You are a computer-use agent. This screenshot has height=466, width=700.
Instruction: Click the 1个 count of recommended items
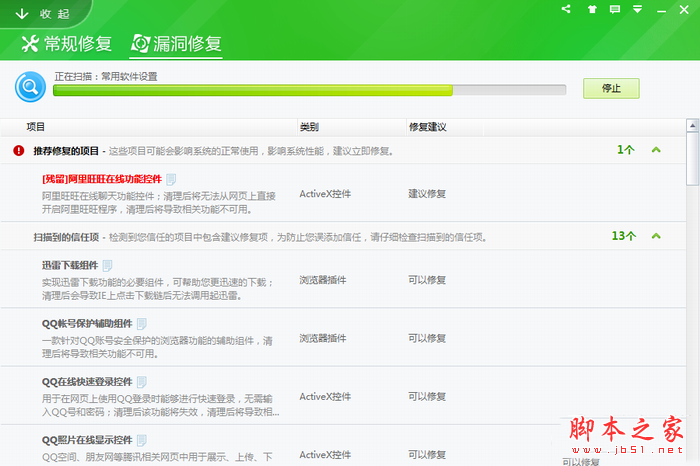(625, 150)
